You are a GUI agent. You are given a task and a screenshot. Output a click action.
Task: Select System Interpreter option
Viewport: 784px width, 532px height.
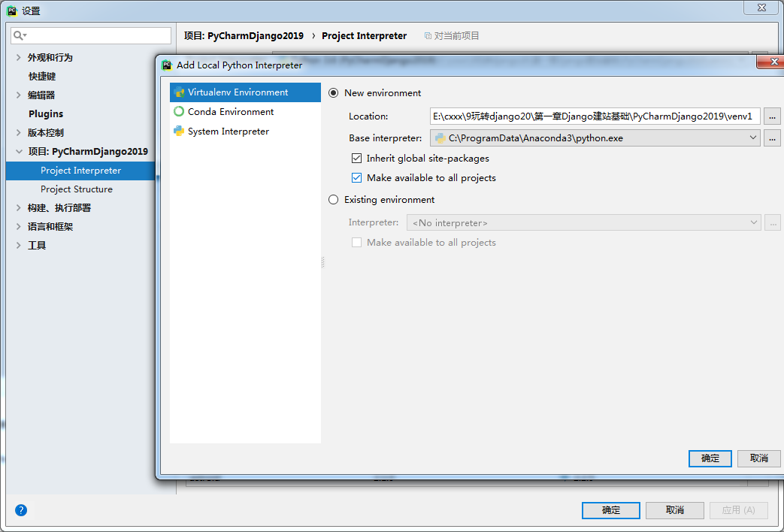click(245, 131)
